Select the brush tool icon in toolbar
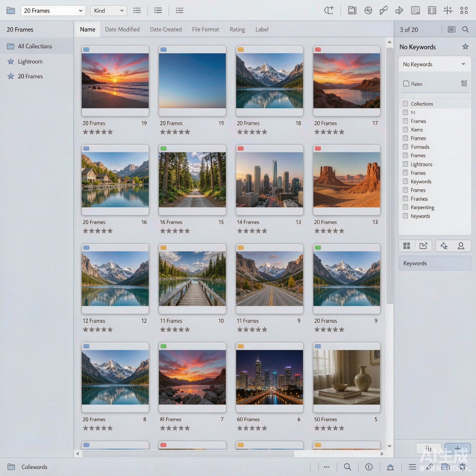This screenshot has width=476, height=476. click(383, 10)
